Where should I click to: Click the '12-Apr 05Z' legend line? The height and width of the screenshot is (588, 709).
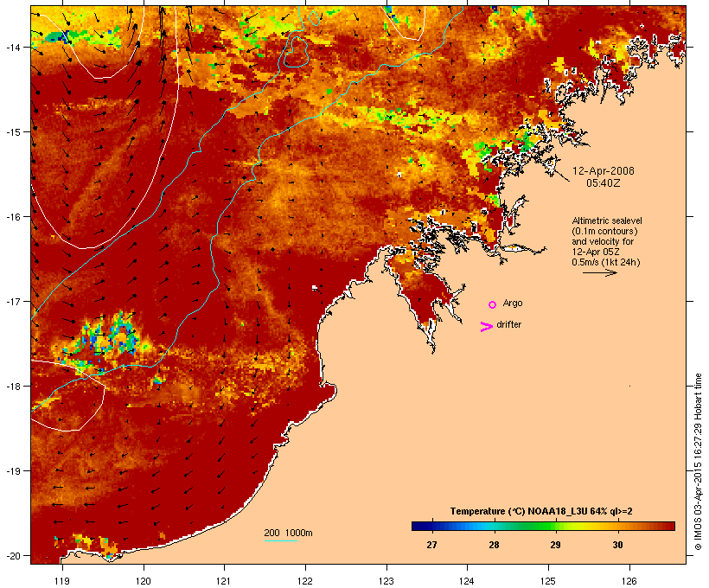coord(596,252)
